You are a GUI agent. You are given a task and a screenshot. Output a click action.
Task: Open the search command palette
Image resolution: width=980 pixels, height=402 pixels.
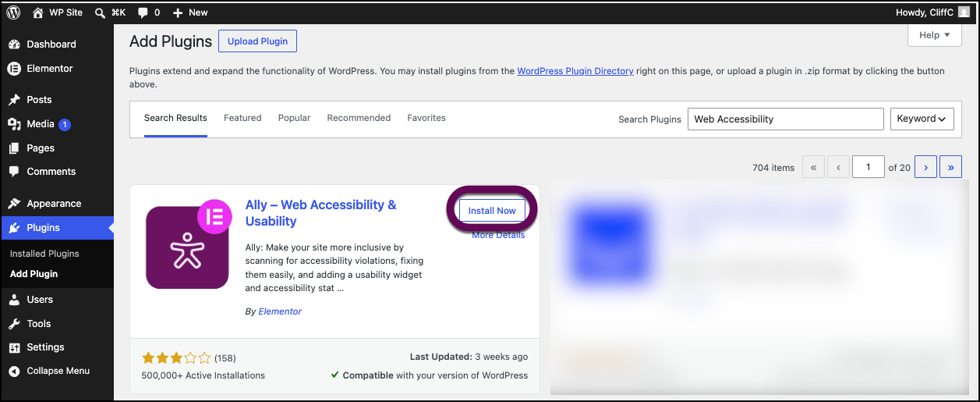click(110, 12)
